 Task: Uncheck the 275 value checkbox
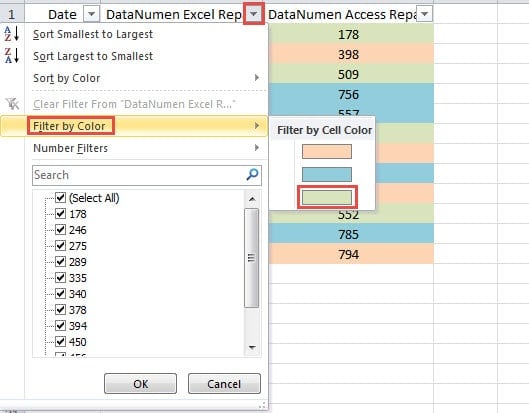60,245
